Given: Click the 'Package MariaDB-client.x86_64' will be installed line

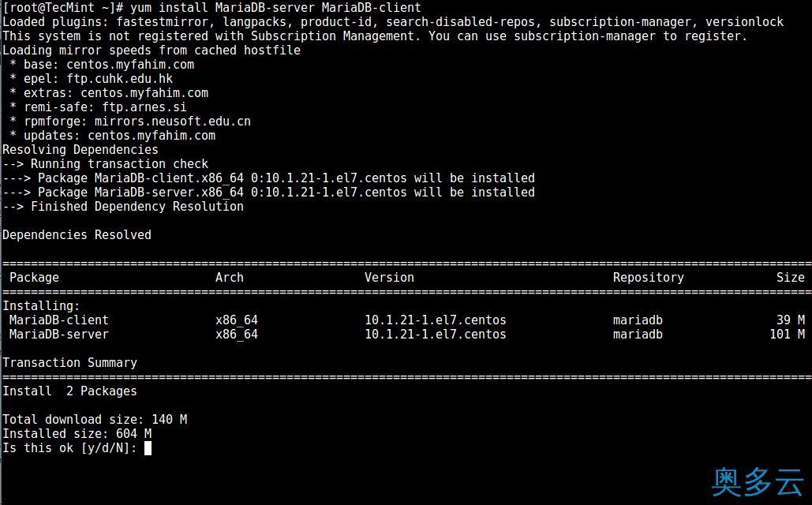Looking at the screenshot, I should (268, 178).
